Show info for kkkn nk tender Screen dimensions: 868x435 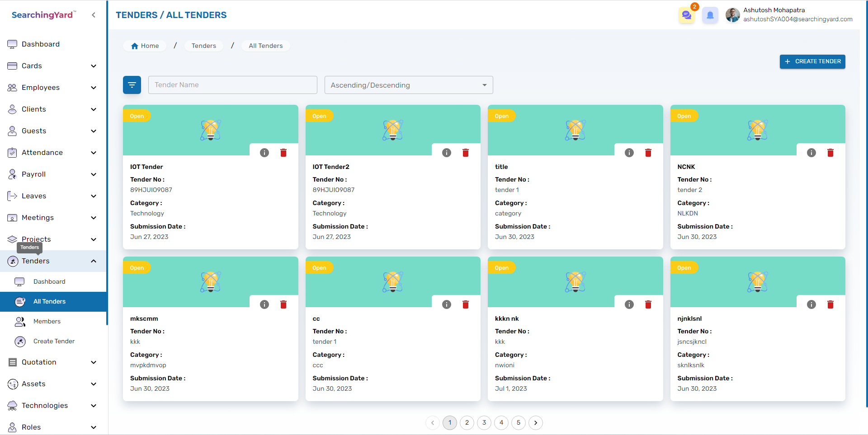click(x=629, y=304)
